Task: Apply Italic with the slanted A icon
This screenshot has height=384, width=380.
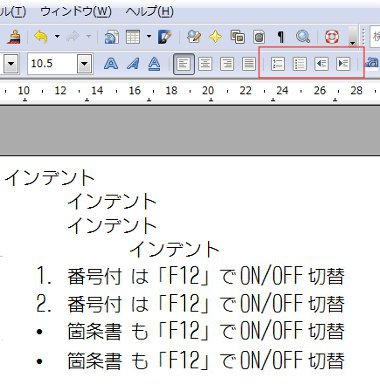Action: 133,63
